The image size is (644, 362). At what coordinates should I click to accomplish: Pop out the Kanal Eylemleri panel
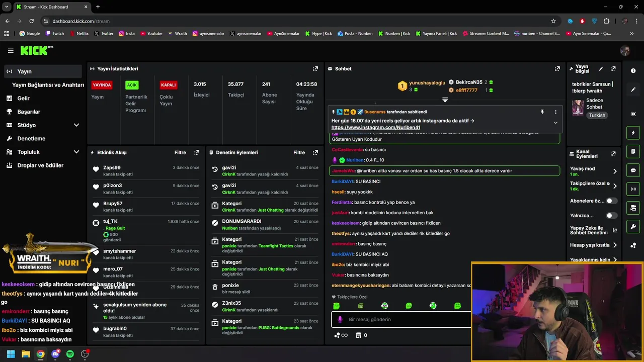pyautogui.click(x=613, y=154)
